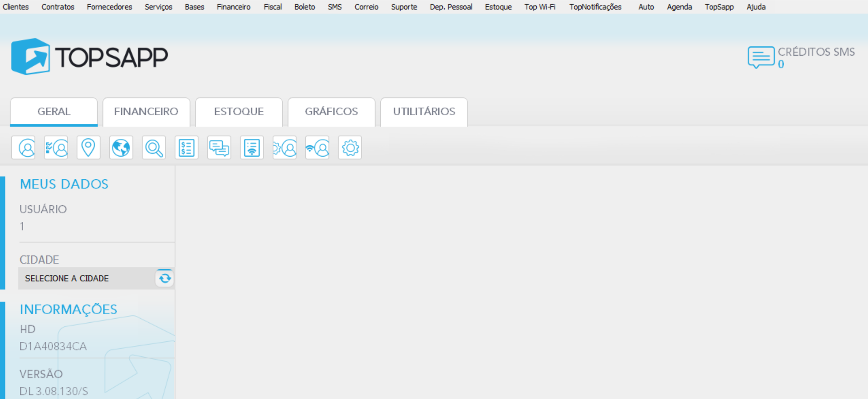The height and width of the screenshot is (399, 868).
Task: Open the chat messages bubbles icon
Action: pyautogui.click(x=219, y=148)
